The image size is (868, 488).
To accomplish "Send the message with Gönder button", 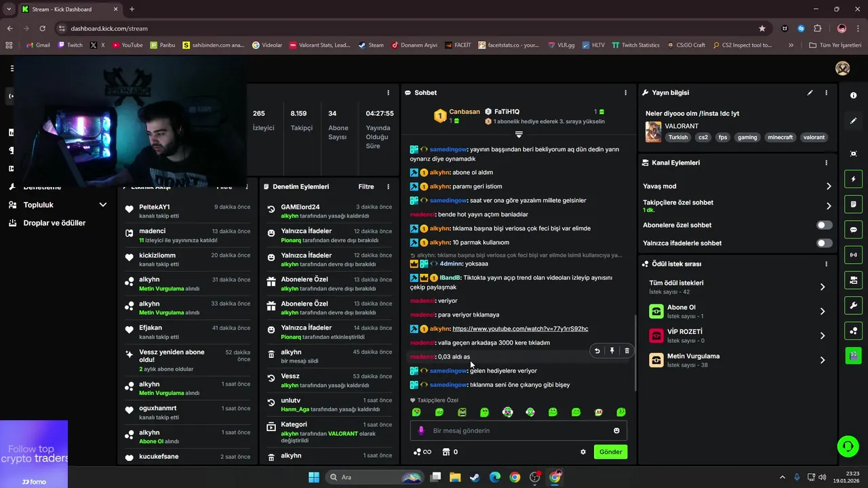I will [x=610, y=452].
